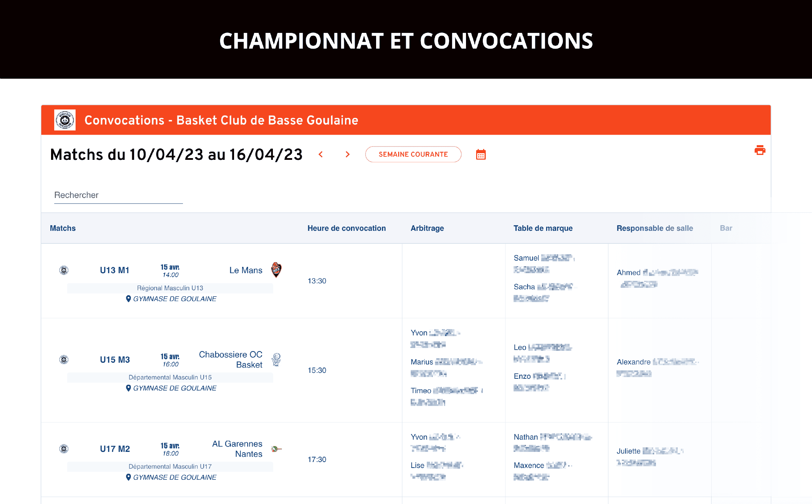The height and width of the screenshot is (504, 812).
Task: Click the printer icon to print the schedule
Action: [x=759, y=151]
